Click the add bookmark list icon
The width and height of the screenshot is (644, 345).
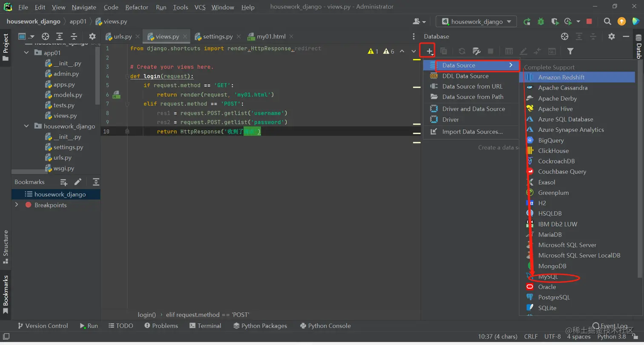(x=64, y=182)
